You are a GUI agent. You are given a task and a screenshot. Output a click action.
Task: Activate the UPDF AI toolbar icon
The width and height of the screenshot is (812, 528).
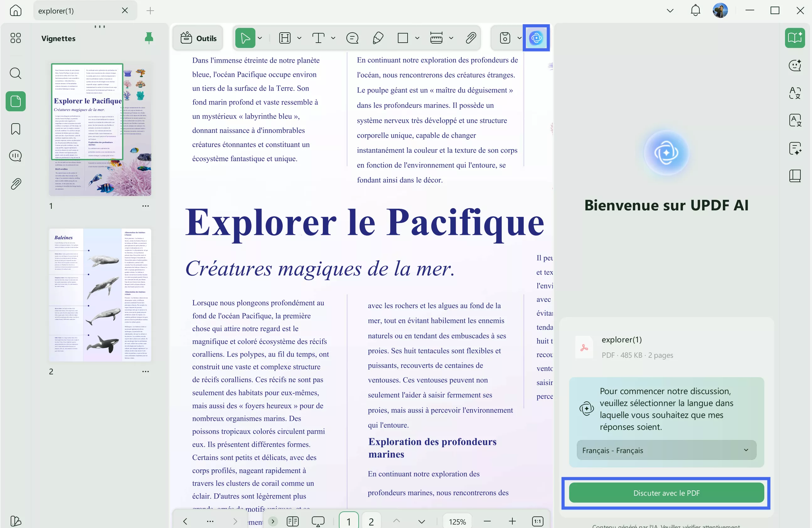(536, 38)
